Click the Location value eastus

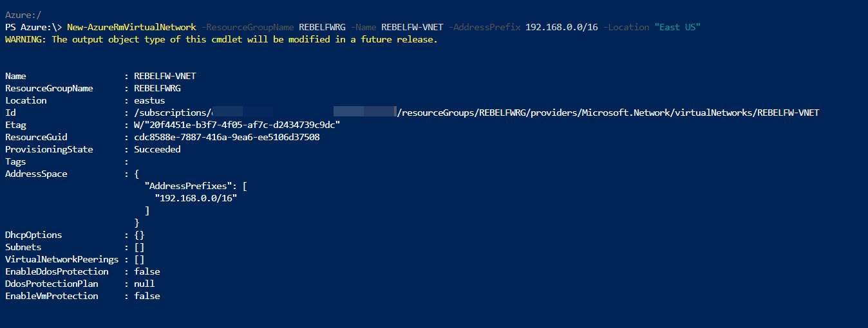(x=149, y=100)
